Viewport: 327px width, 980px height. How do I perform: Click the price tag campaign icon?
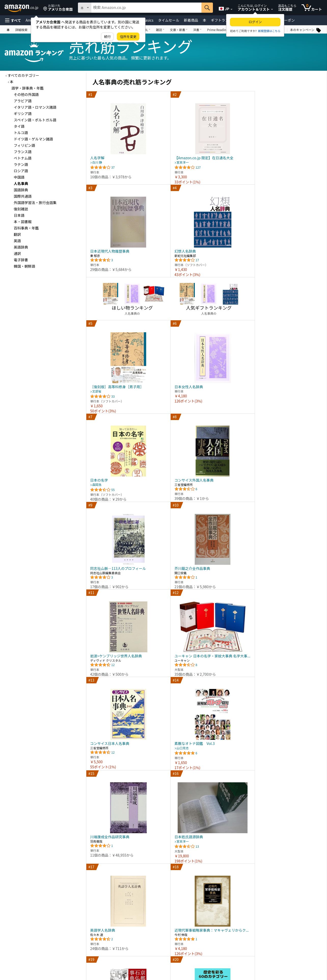pos(319,30)
